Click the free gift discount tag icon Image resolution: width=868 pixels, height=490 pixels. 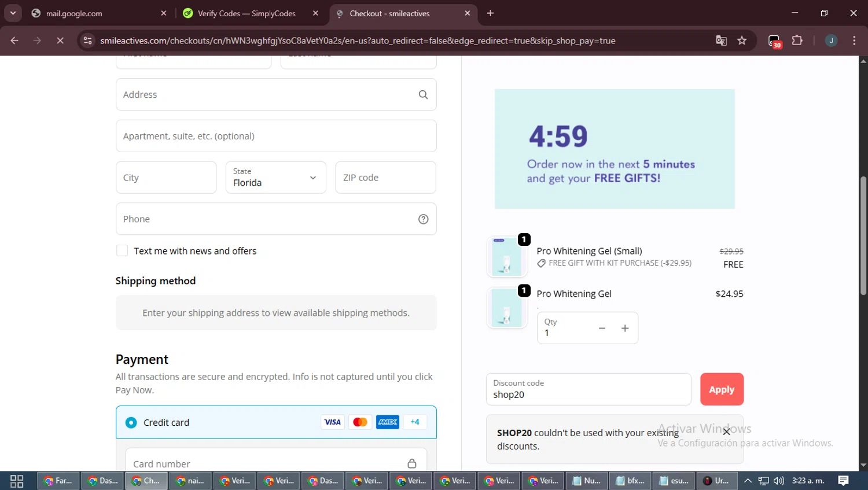pyautogui.click(x=541, y=263)
